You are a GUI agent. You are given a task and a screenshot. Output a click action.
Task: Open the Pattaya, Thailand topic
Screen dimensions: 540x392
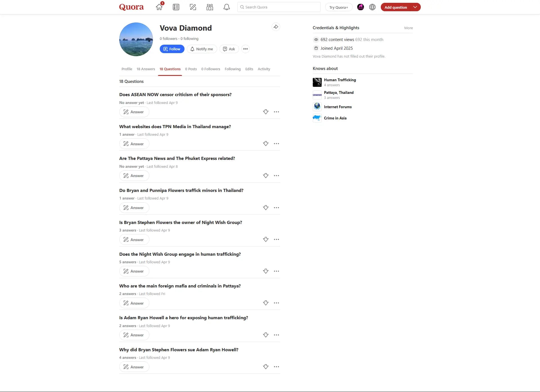(x=339, y=92)
